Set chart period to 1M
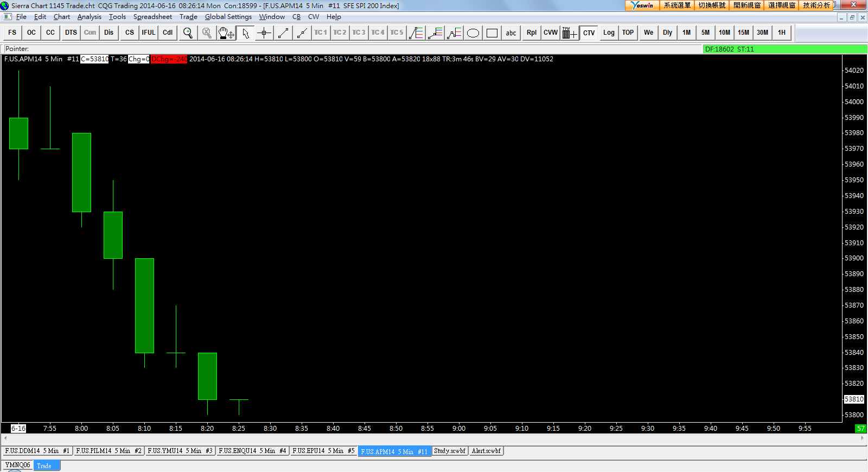Image resolution: width=868 pixels, height=472 pixels. click(x=686, y=33)
